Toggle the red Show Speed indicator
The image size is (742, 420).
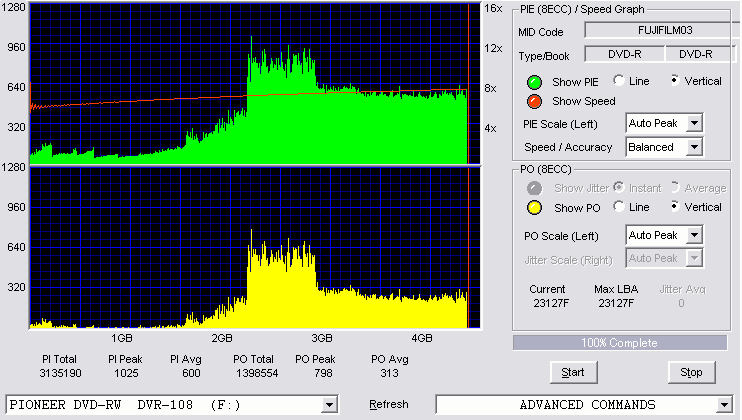(x=534, y=101)
